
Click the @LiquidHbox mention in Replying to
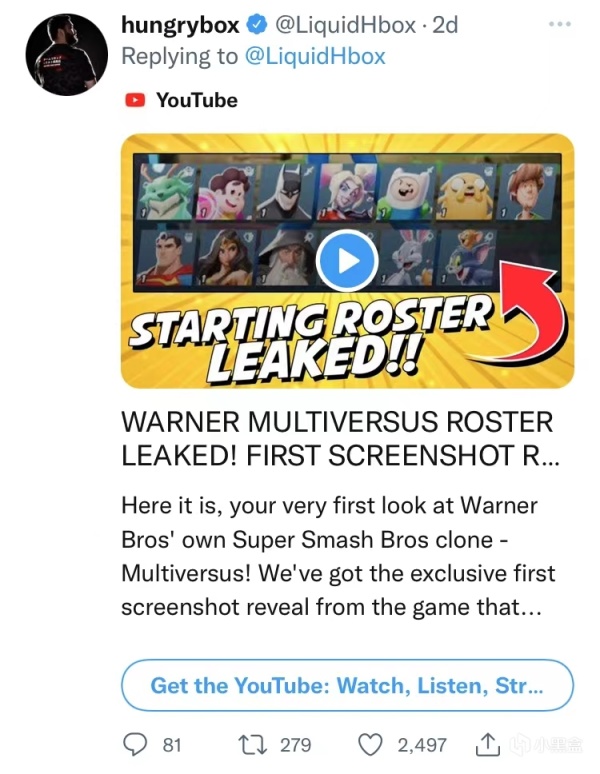point(314,56)
